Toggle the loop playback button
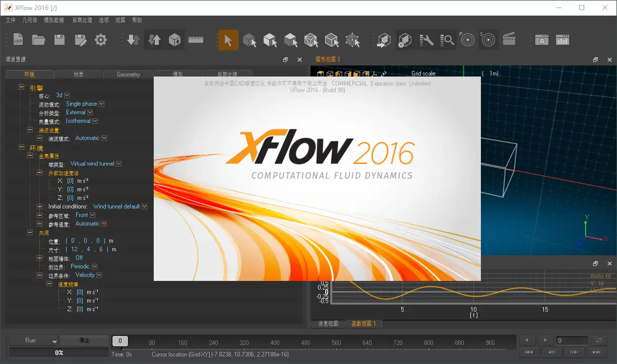The width and height of the screenshot is (617, 364). pyautogui.click(x=599, y=340)
